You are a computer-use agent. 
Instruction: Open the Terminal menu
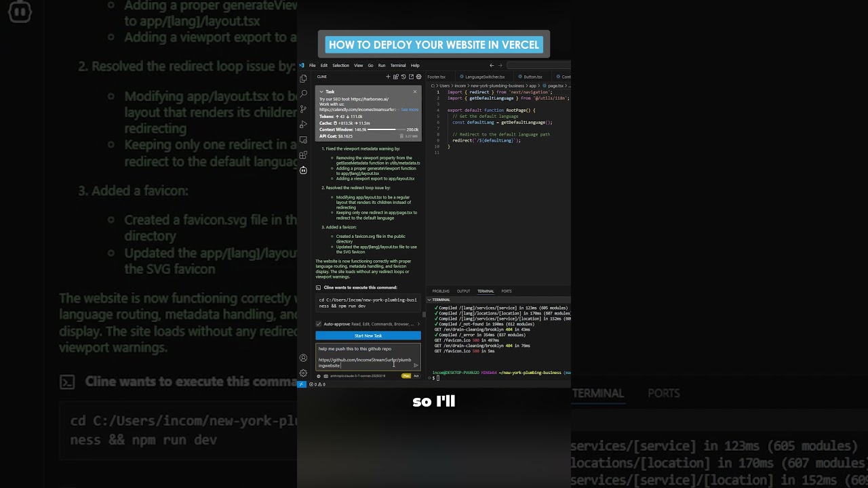click(398, 66)
